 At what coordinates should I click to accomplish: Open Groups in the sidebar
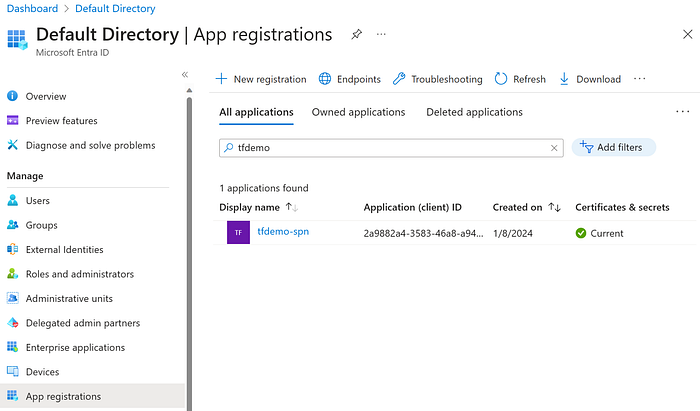[42, 225]
